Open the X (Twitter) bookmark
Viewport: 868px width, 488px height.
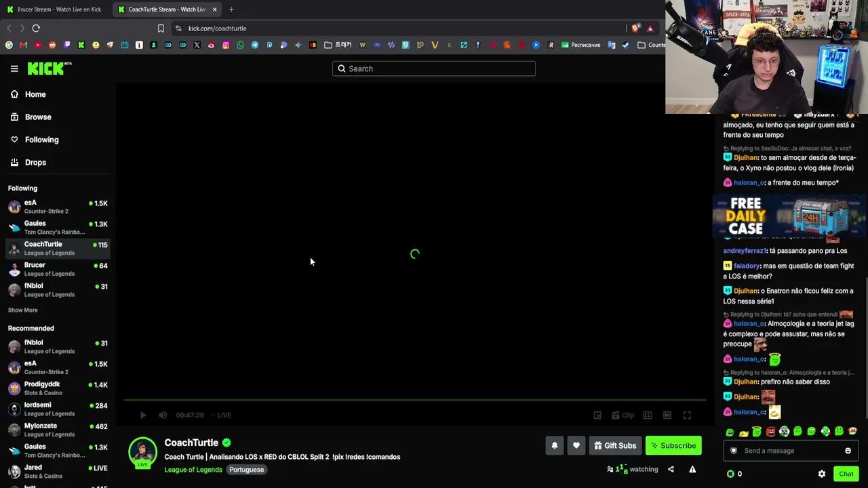[x=197, y=45]
